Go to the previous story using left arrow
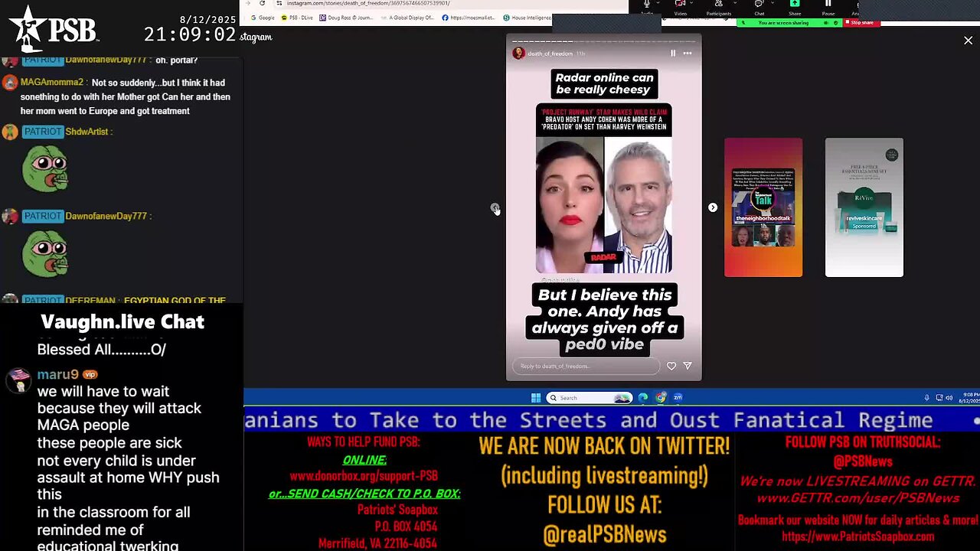980x551 pixels. tap(495, 207)
